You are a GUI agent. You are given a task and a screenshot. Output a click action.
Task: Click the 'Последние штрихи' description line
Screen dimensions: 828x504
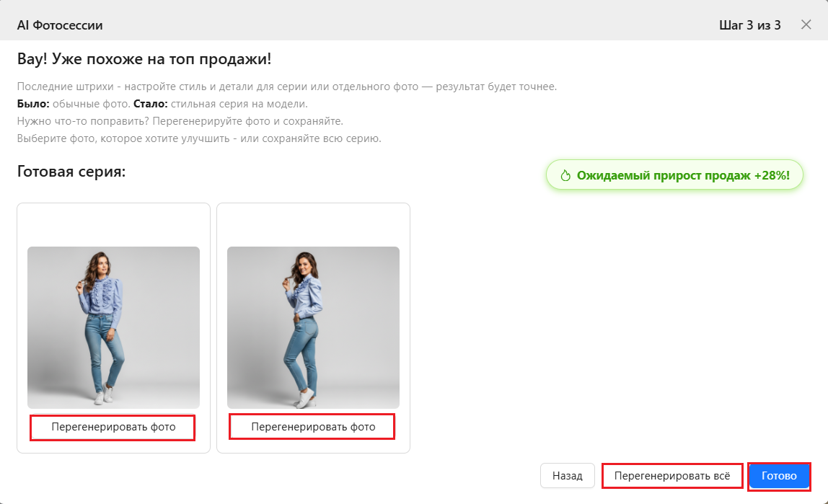(x=286, y=87)
